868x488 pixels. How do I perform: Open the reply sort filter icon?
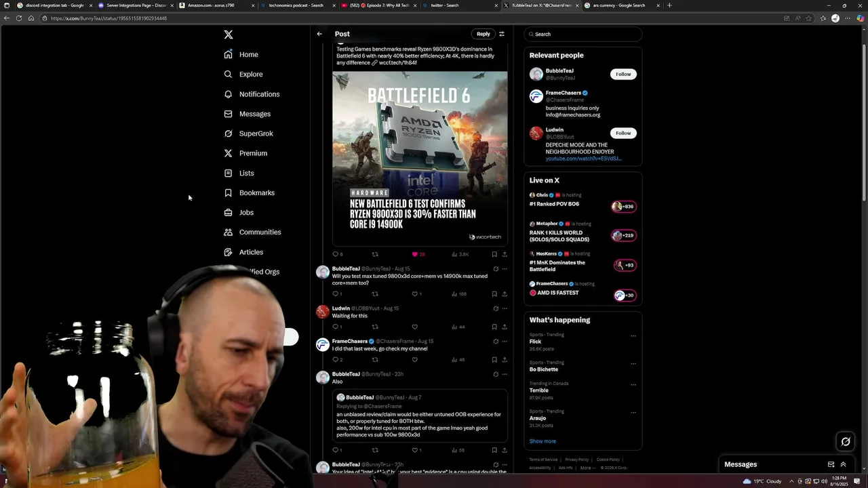coord(502,34)
